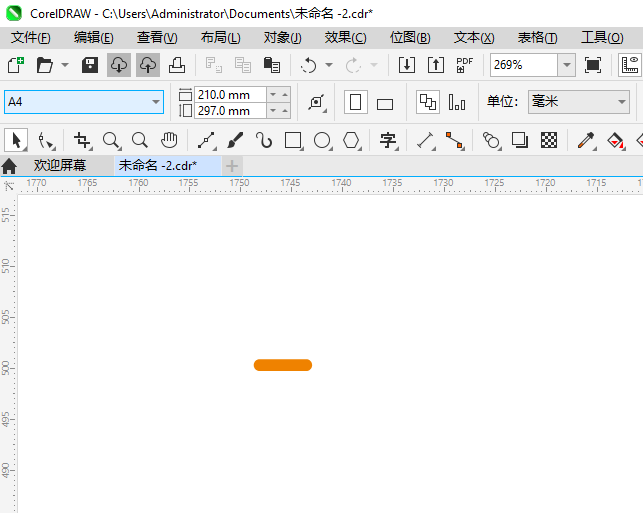Select the Transparency checkerboard tool
The height and width of the screenshot is (513, 643).
click(549, 140)
